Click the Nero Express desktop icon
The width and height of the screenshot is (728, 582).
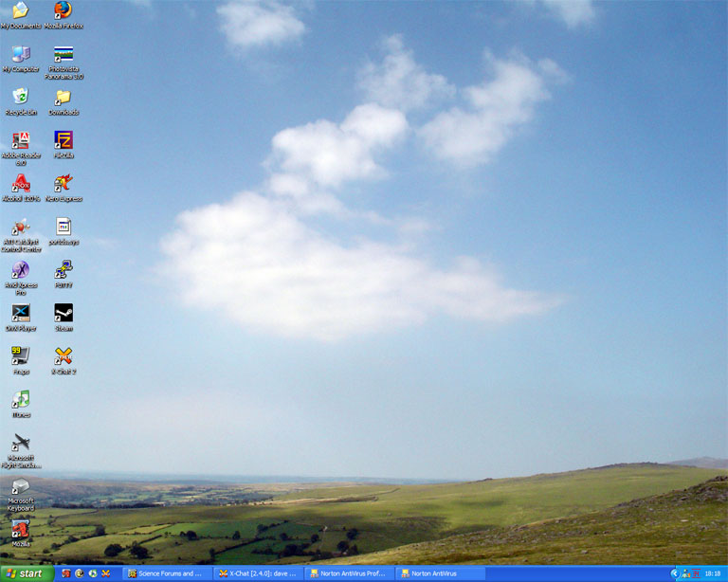click(x=64, y=183)
